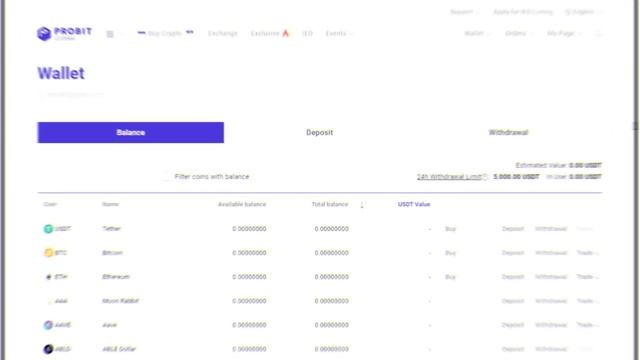This screenshot has height=360, width=640.
Task: Click the info icon beside 24h Withdrawal Limit
Action: (x=485, y=177)
